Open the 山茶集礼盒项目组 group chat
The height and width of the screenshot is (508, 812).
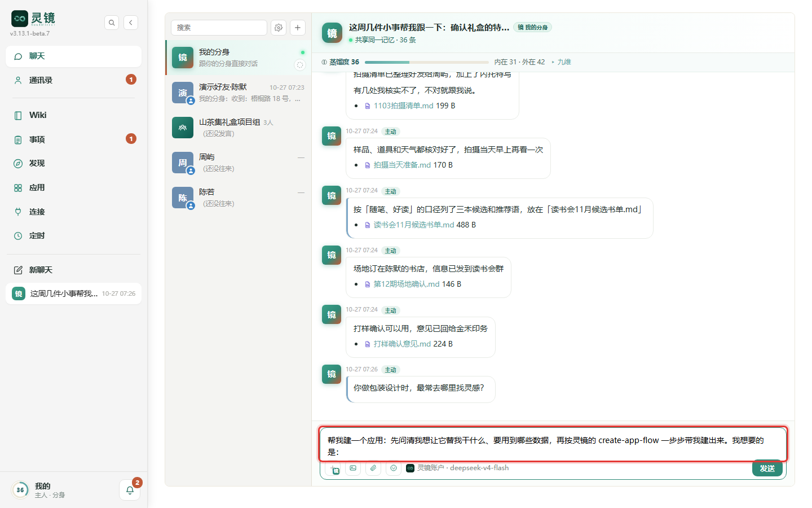click(x=239, y=128)
